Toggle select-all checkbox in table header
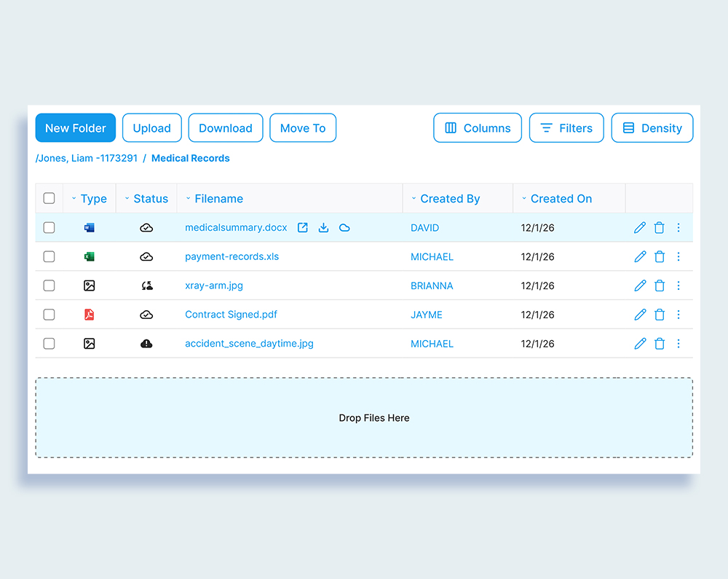Viewport: 728px width, 579px height. pos(49,198)
